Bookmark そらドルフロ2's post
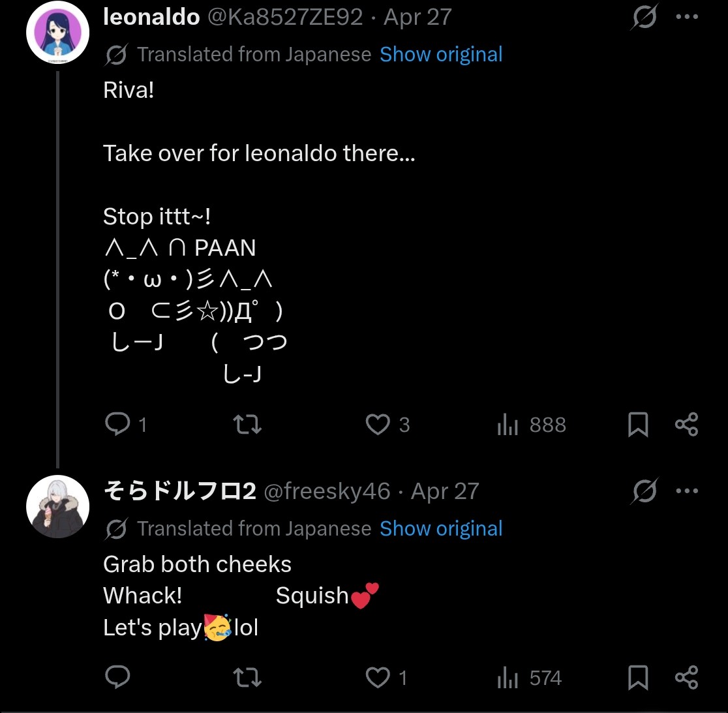Viewport: 728px width, 713px height. click(638, 678)
